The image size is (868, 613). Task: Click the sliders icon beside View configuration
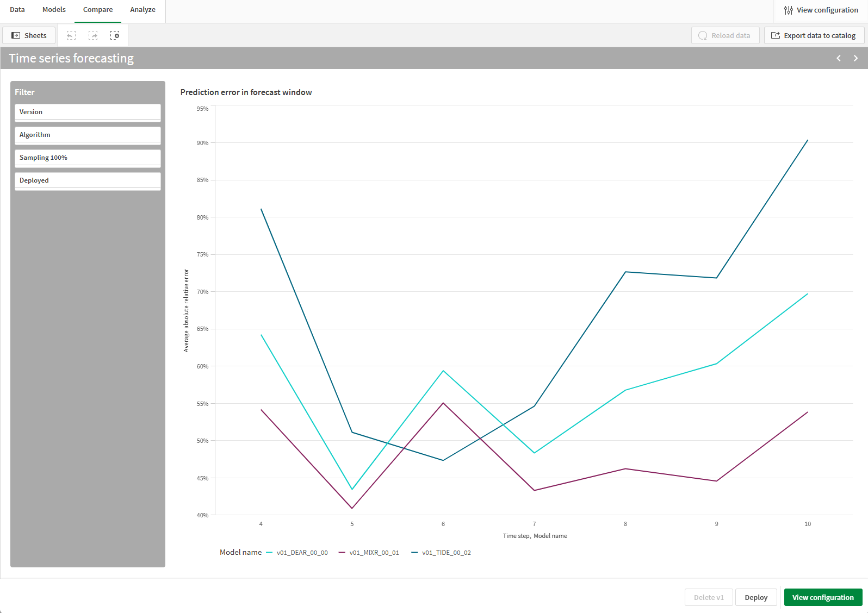click(788, 10)
